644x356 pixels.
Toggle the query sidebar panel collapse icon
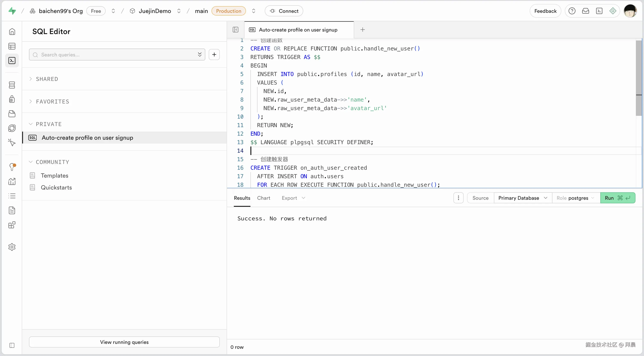click(235, 30)
